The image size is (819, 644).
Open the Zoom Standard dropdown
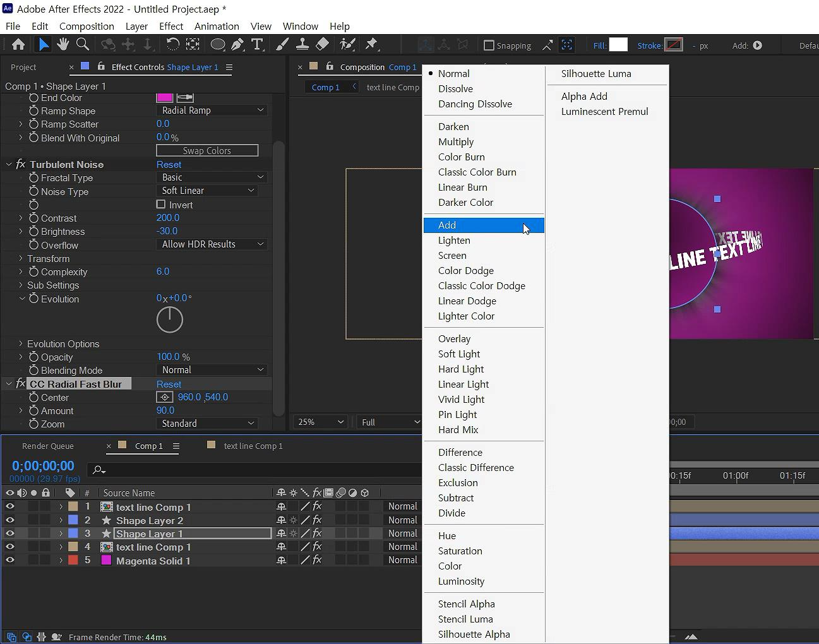[x=207, y=424]
